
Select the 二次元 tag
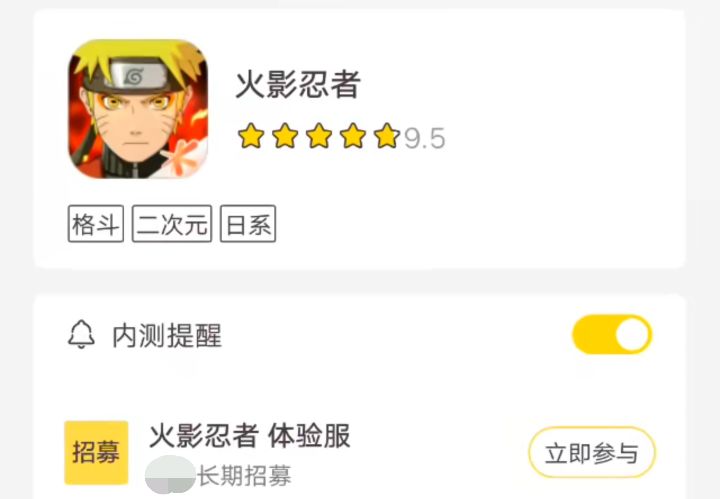(172, 224)
